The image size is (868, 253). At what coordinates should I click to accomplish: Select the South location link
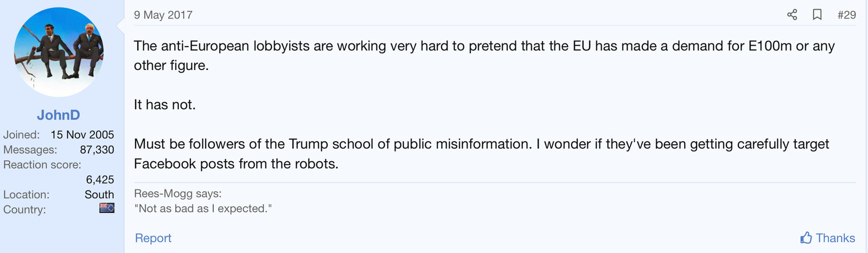coord(99,194)
